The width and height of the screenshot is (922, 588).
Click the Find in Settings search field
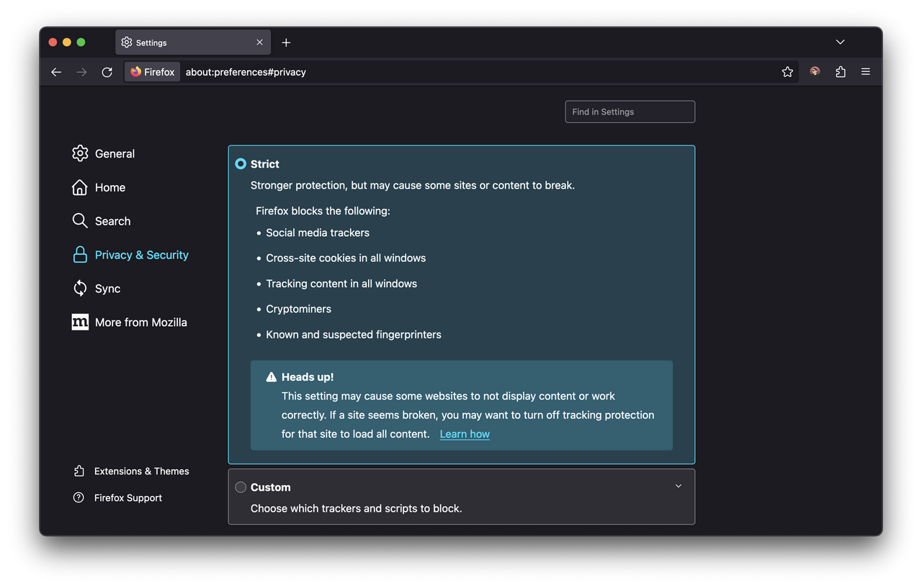click(x=630, y=112)
